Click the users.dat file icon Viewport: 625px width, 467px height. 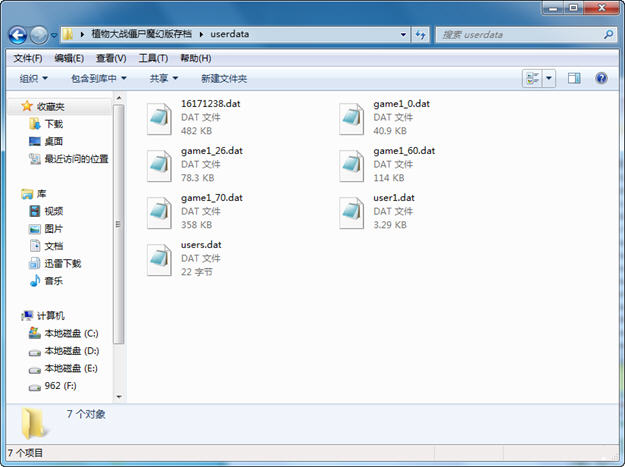coord(159,260)
